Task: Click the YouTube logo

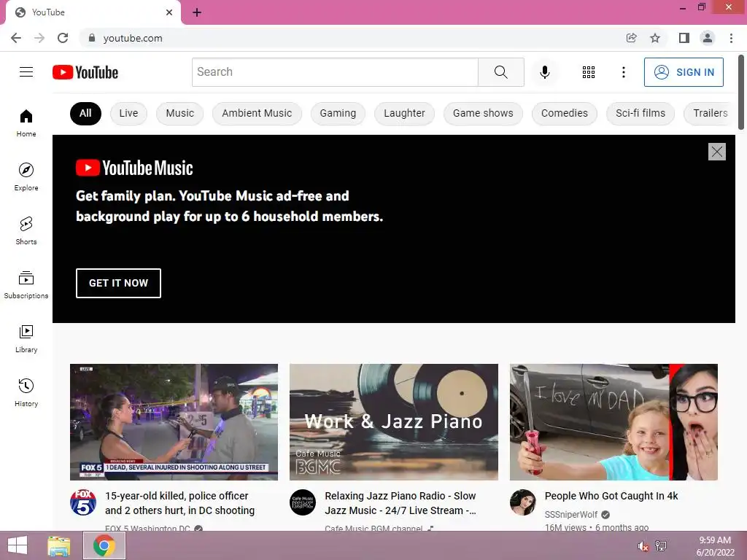Action: 85,72
